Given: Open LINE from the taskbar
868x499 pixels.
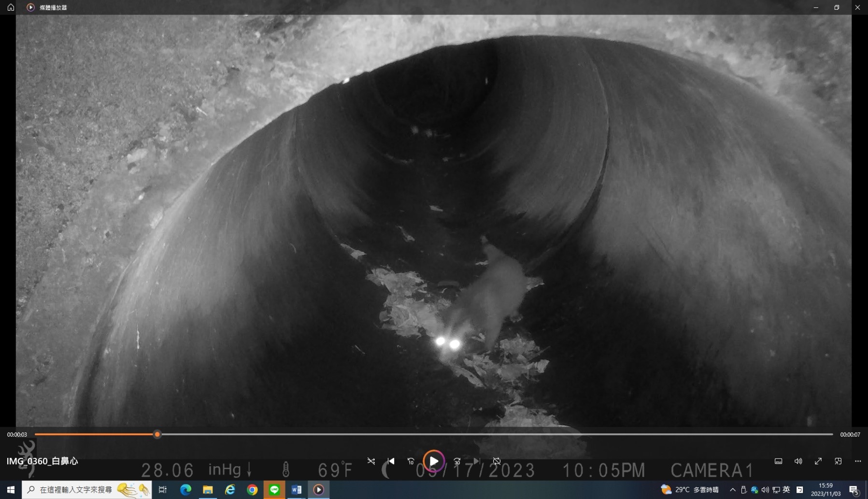Looking at the screenshot, I should click(274, 490).
